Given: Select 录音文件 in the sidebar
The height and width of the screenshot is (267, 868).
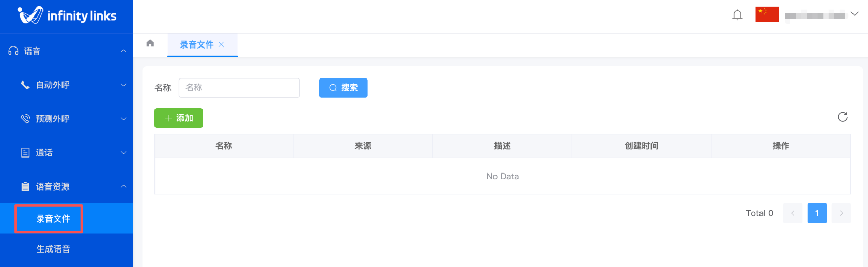Looking at the screenshot, I should (x=53, y=219).
